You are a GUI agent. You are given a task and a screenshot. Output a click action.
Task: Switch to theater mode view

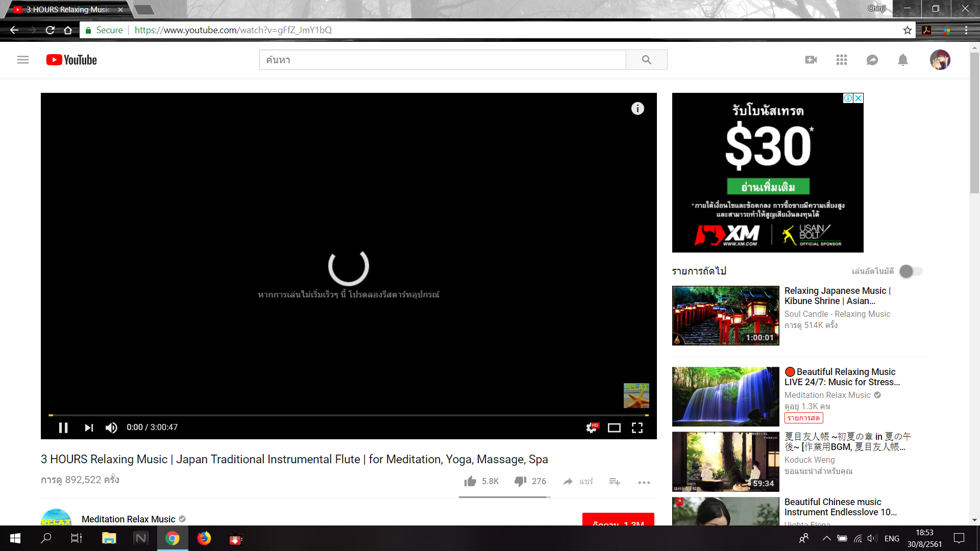[614, 428]
